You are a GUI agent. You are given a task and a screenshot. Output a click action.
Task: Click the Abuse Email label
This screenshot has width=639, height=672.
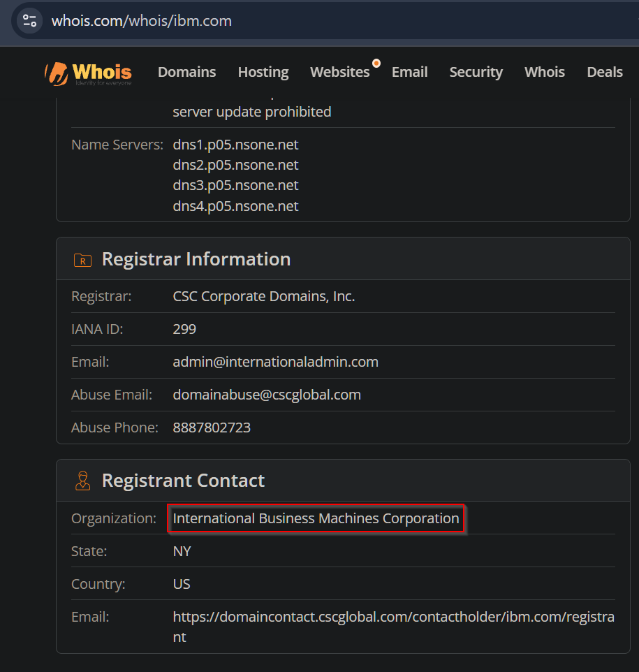pos(112,395)
